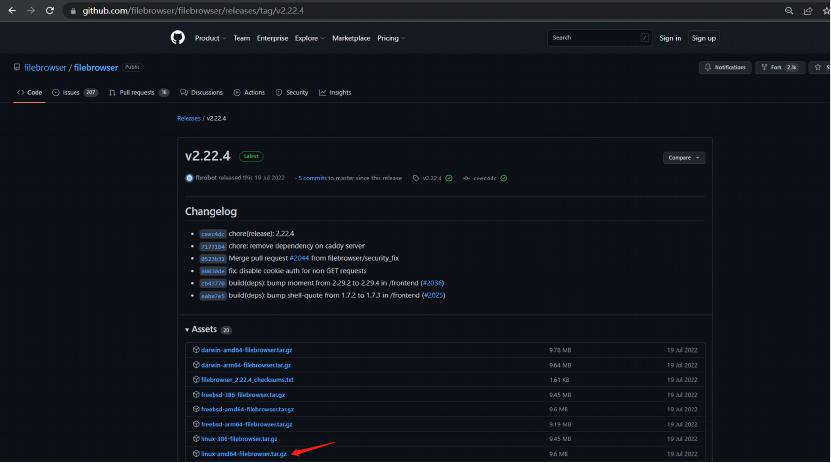Click the verified checkmark next to the tag
Image resolution: width=831 pixels, height=463 pixels.
tap(449, 178)
